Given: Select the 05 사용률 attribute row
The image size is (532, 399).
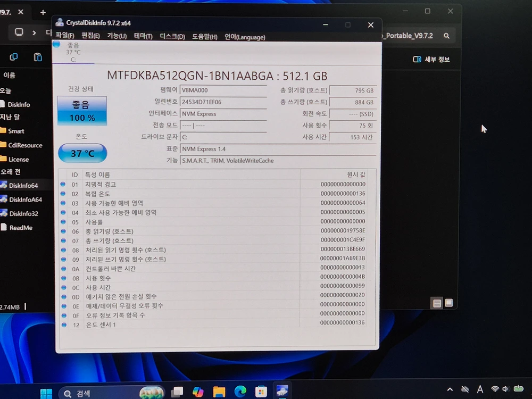Looking at the screenshot, I should point(213,222).
